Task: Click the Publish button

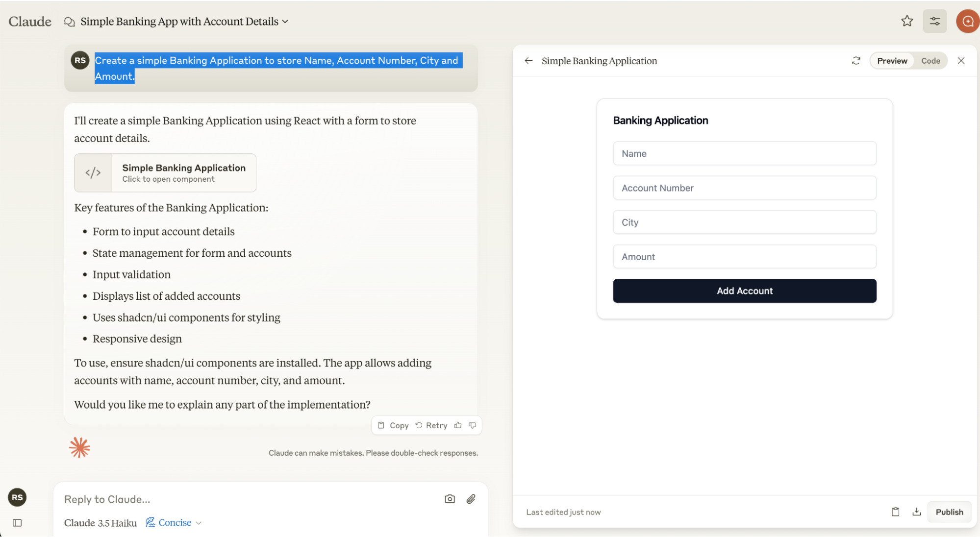Action: coord(949,512)
